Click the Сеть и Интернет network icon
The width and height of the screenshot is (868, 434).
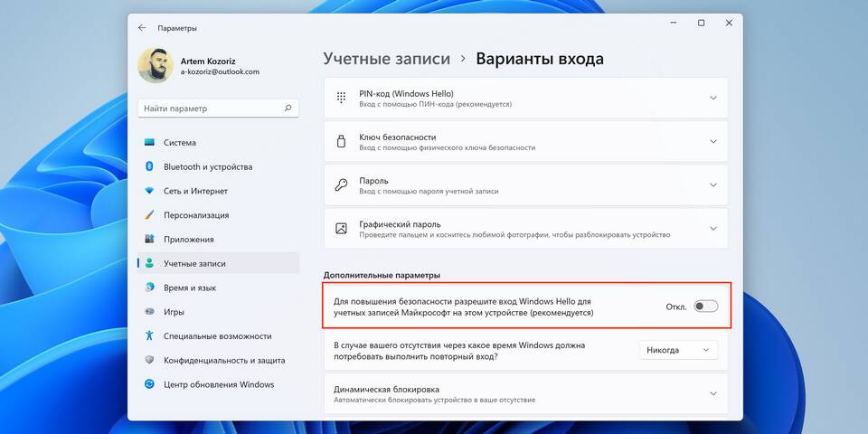[149, 191]
